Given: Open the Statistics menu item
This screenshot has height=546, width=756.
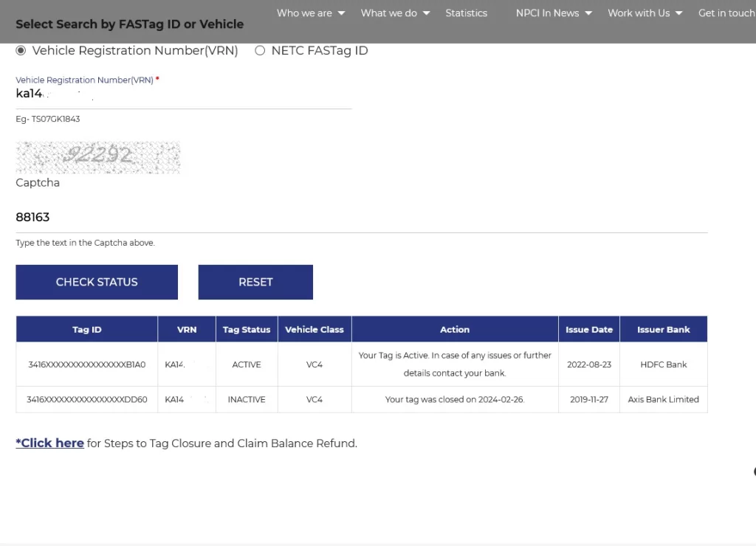Looking at the screenshot, I should click(x=466, y=13).
